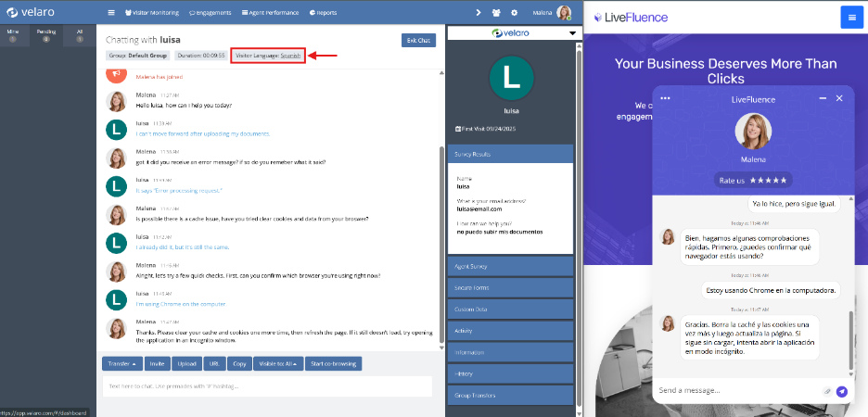
Task: Click the Start co-browsing button
Action: click(x=334, y=363)
